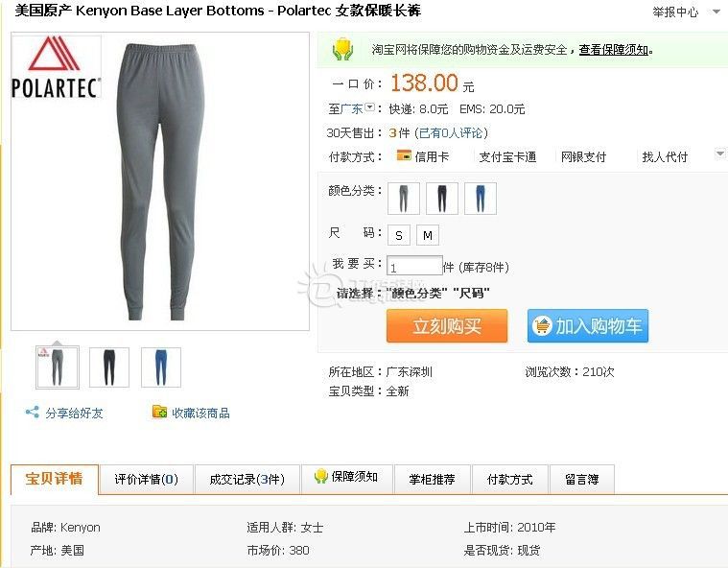Click the Polartec logo in product image
Image resolution: width=728 pixels, height=568 pixels.
click(x=56, y=67)
